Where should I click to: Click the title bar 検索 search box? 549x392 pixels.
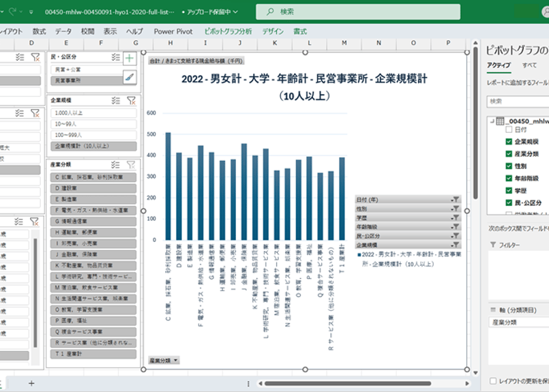click(358, 12)
